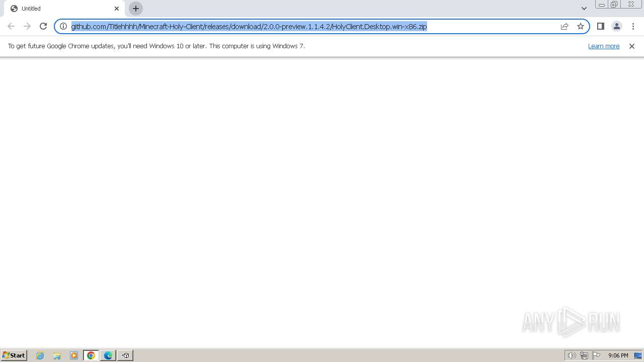The image size is (644, 362).
Task: Open Action Center flag icon
Action: tap(596, 355)
